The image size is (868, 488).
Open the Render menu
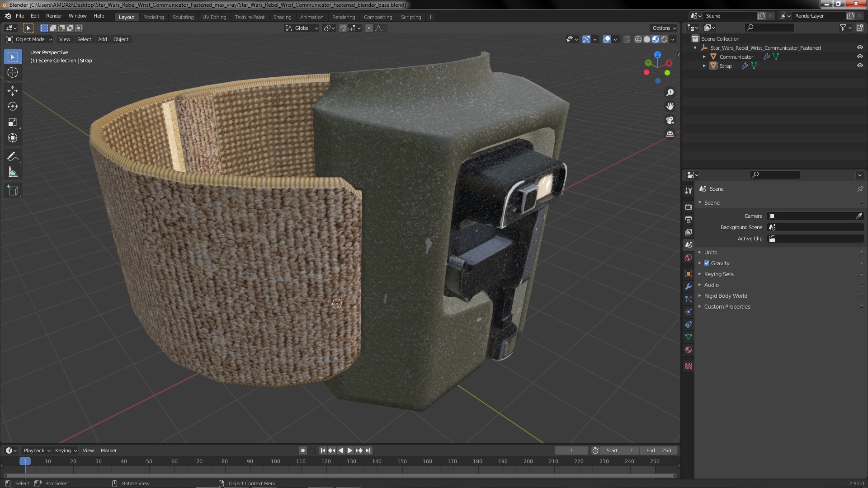pyautogui.click(x=54, y=16)
